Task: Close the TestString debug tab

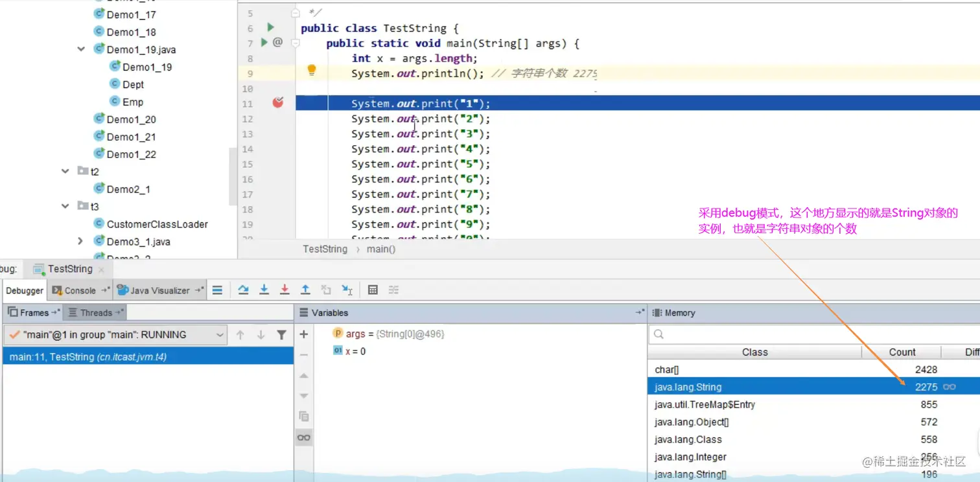Action: [101, 270]
